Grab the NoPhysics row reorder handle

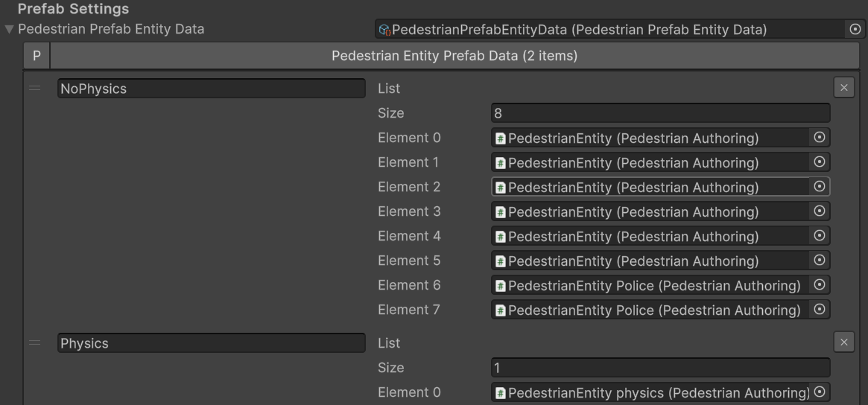click(35, 88)
